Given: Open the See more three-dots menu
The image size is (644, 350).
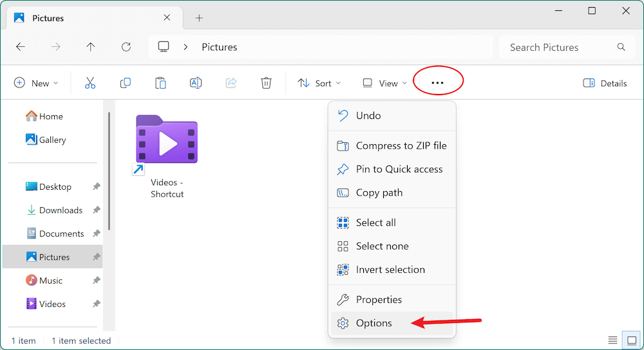Looking at the screenshot, I should (437, 83).
